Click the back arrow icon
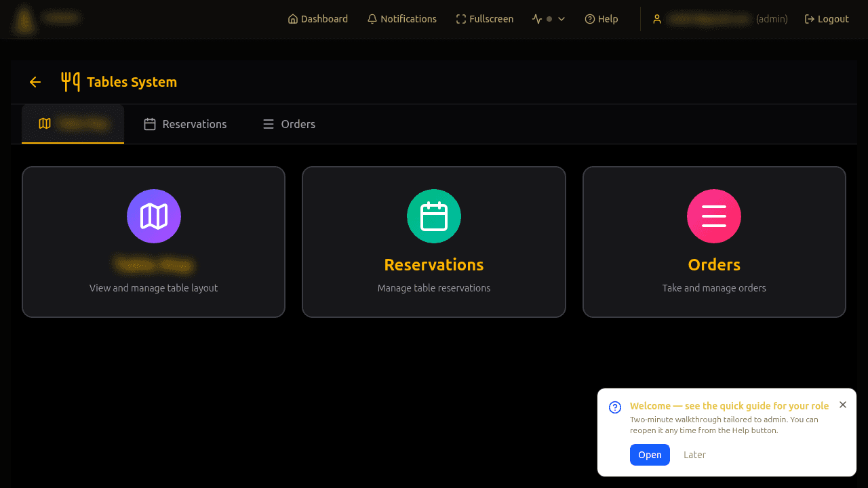868x488 pixels. (35, 82)
